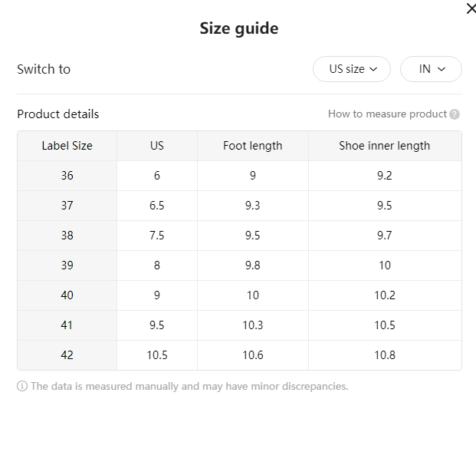
Task: Select the label size 37 cell
Action: coord(67,206)
